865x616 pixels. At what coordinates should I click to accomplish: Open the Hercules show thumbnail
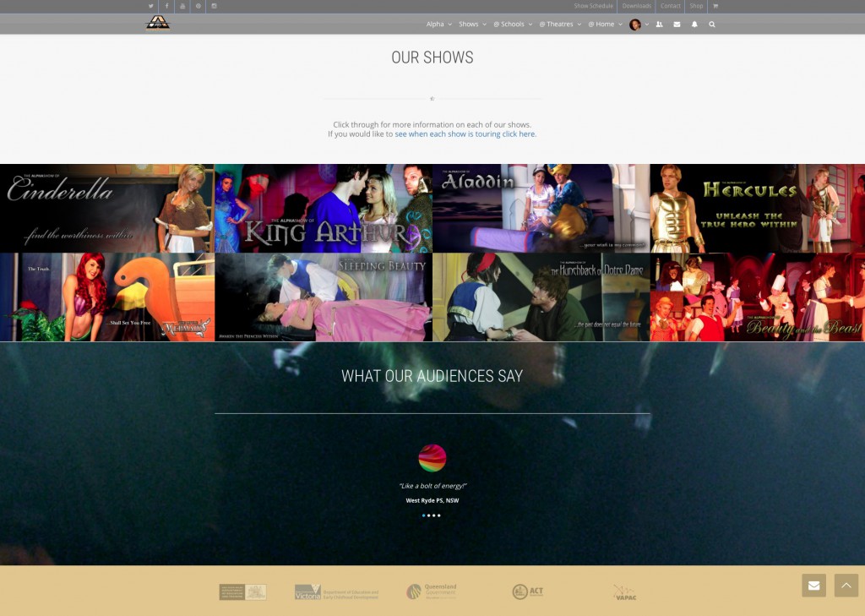(x=757, y=208)
